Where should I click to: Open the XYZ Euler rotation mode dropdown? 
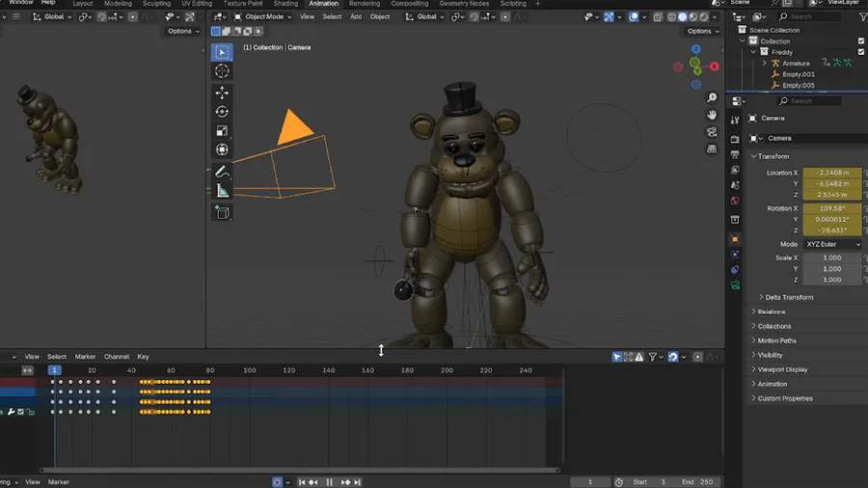click(x=831, y=244)
